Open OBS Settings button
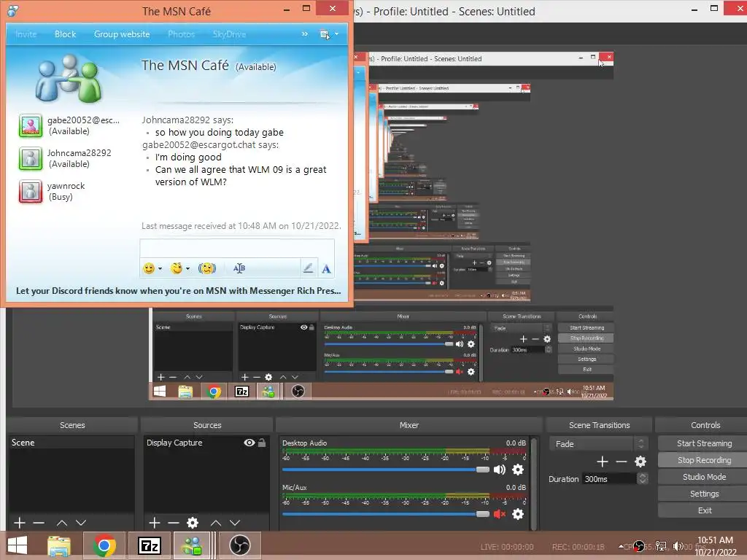 (704, 494)
